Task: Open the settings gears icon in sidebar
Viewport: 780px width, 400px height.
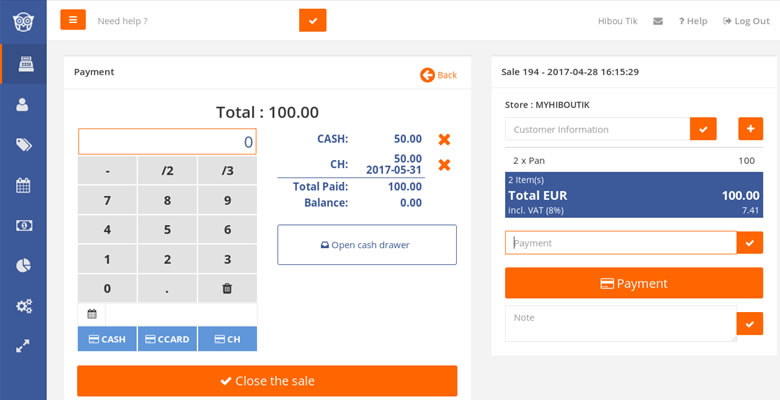Action: click(23, 305)
